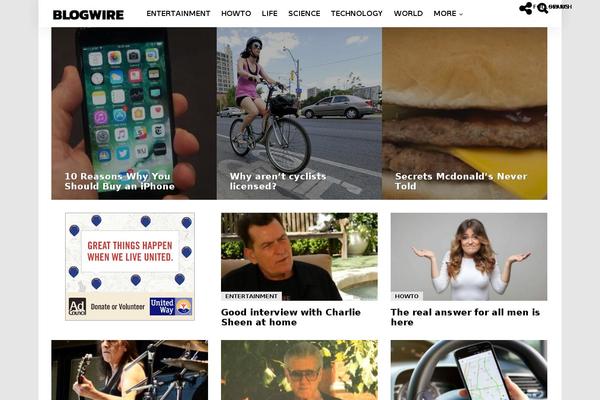The width and height of the screenshot is (600, 400).
Task: Expand the MORE menu chevron
Action: pyautogui.click(x=461, y=14)
